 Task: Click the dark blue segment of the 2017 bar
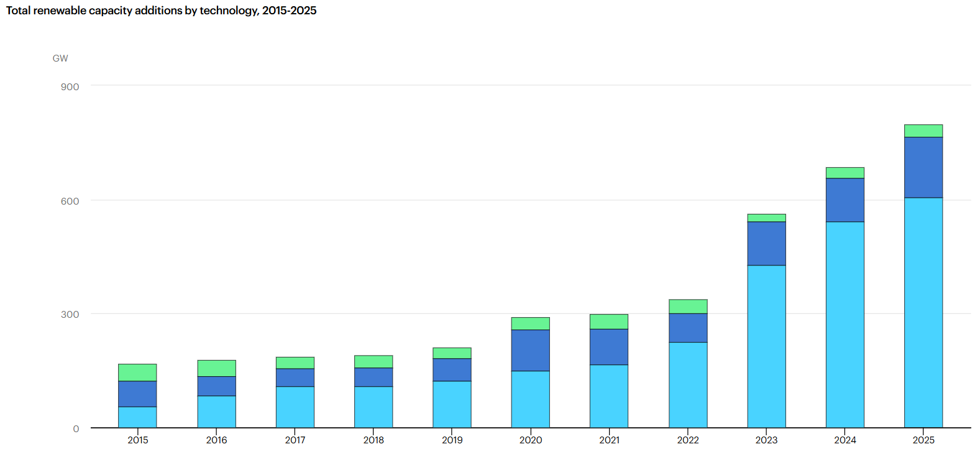pyautogui.click(x=295, y=377)
